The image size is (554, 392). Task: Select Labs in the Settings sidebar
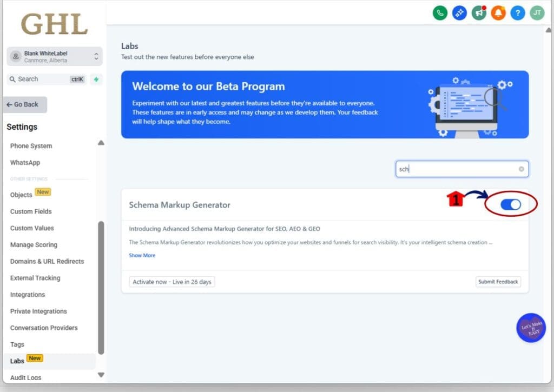point(17,360)
